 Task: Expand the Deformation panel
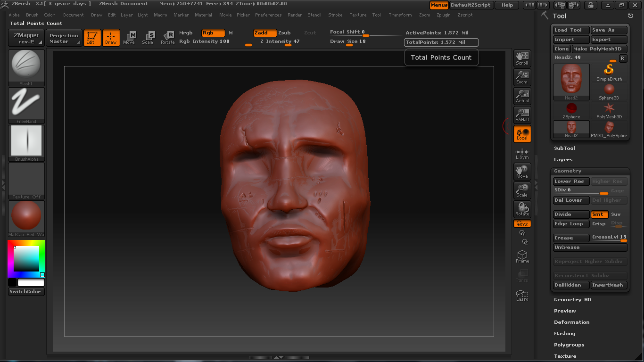[x=571, y=322]
